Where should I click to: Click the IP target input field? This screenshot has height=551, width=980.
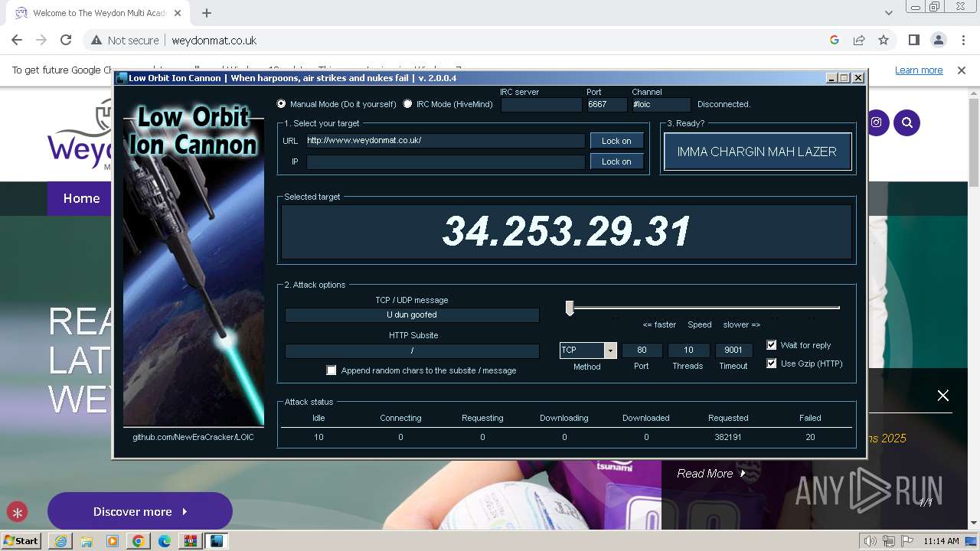pos(446,161)
